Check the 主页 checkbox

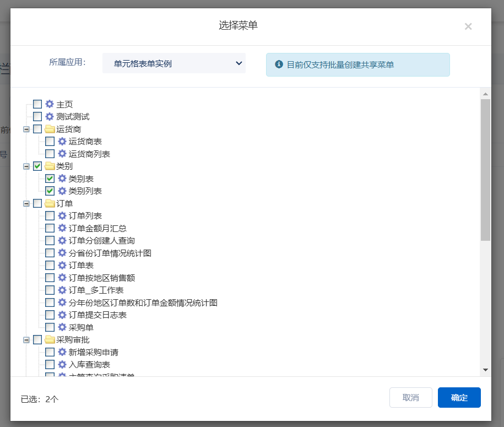37,104
